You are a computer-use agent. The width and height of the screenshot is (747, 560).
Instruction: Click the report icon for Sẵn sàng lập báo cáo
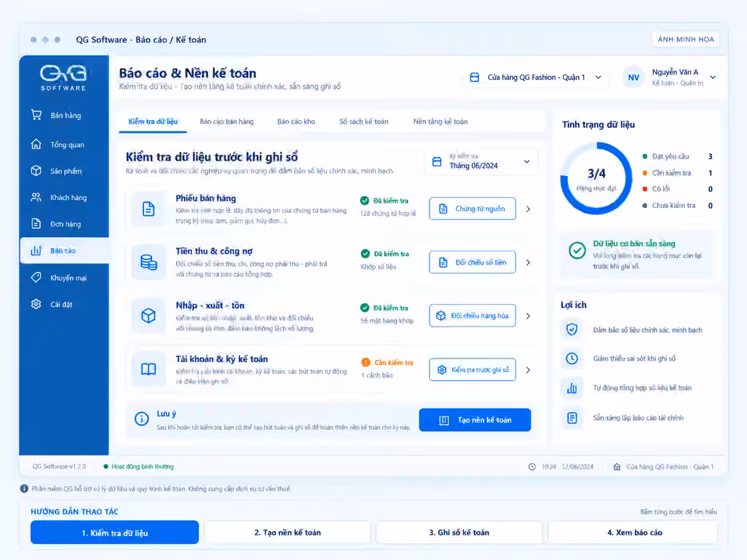[572, 417]
